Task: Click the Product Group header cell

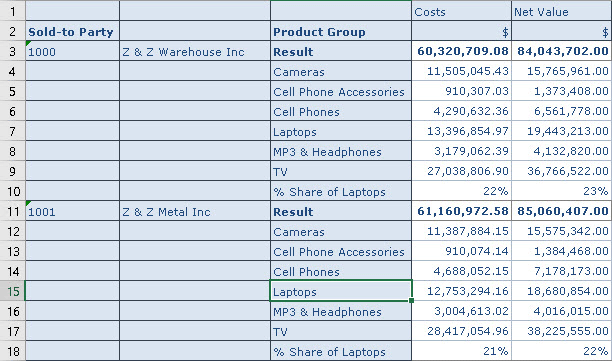Action: [x=341, y=31]
